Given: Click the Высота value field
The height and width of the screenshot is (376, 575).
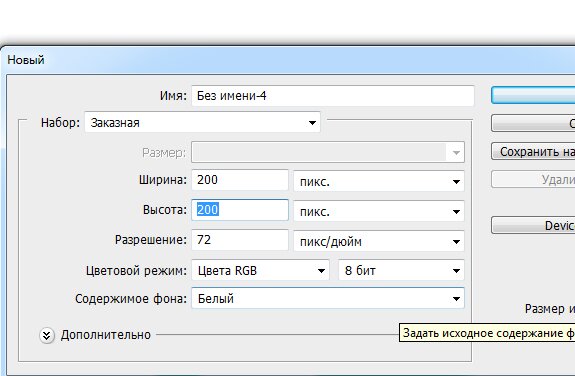Looking at the screenshot, I should (x=240, y=210).
